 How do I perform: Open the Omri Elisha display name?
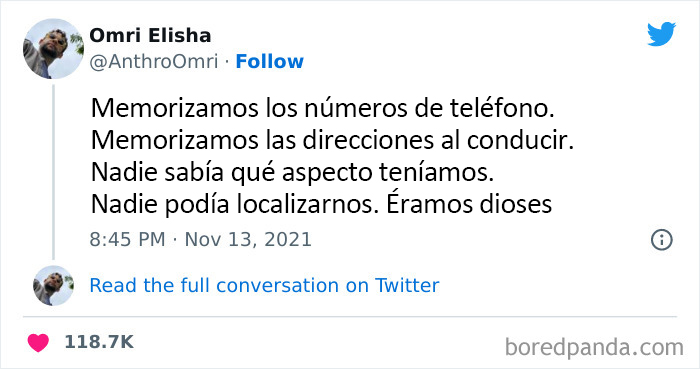[x=150, y=35]
